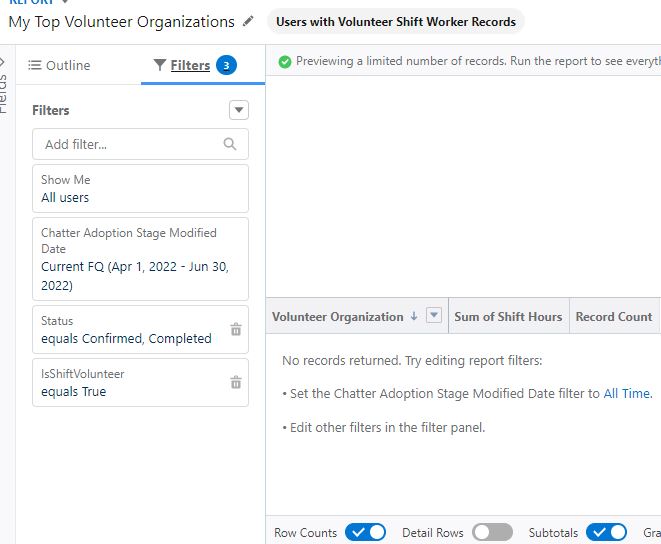
Task: Click the green preview checkmark icon
Action: click(285, 62)
